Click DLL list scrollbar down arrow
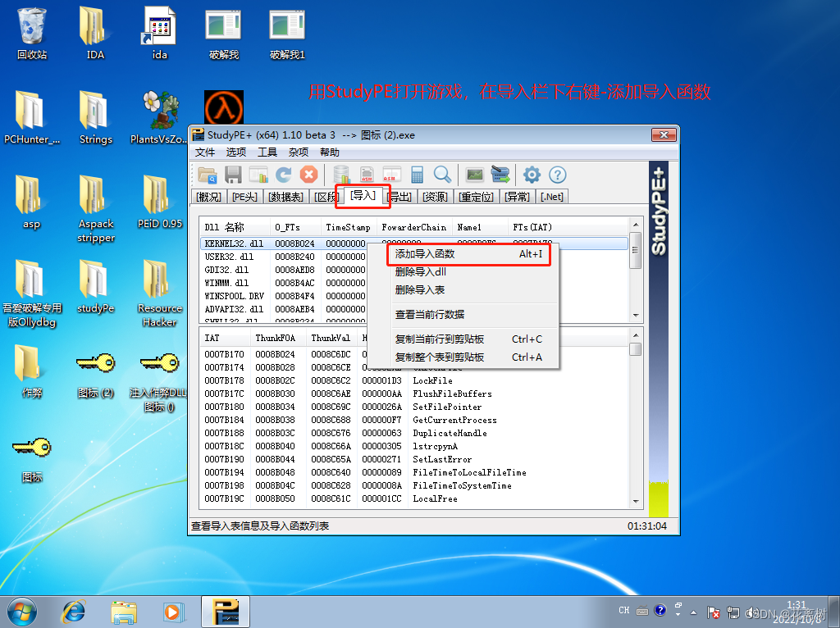The image size is (840, 628). pyautogui.click(x=636, y=316)
